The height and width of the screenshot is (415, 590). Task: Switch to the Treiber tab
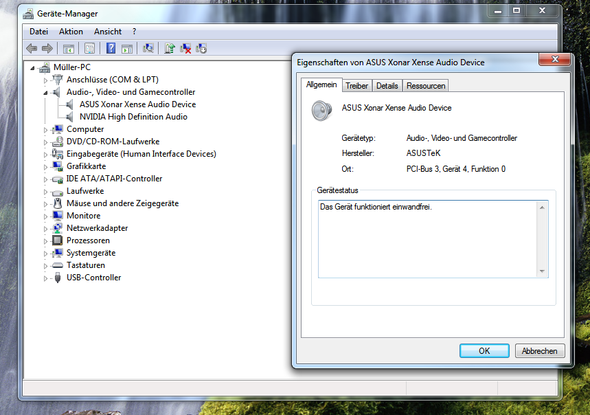pyautogui.click(x=356, y=86)
